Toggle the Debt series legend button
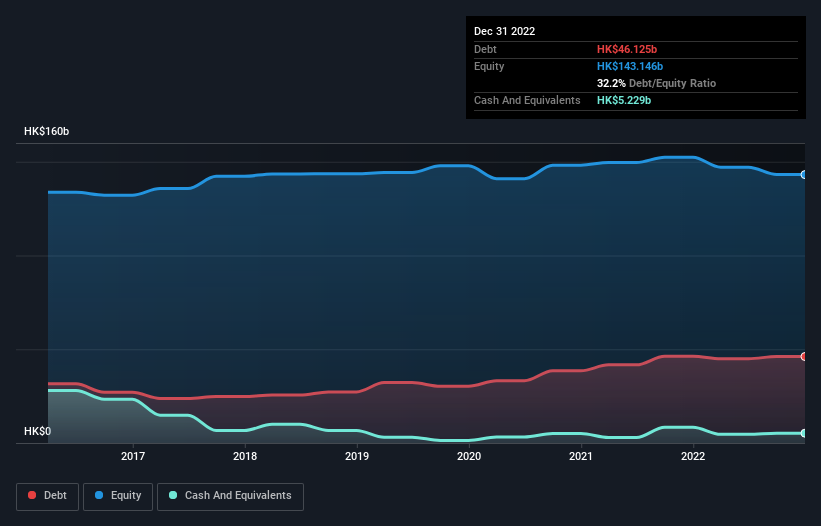Viewport: 821px width, 526px height. coord(47,496)
